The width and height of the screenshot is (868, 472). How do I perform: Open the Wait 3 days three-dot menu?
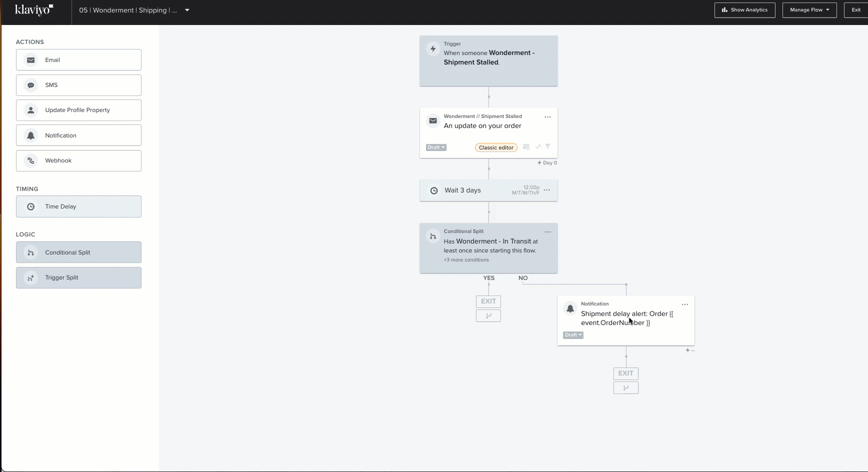547,190
